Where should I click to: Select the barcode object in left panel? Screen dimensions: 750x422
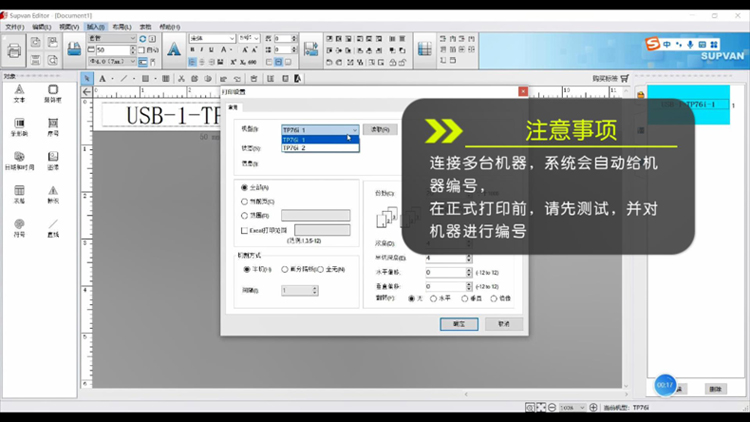point(19,127)
